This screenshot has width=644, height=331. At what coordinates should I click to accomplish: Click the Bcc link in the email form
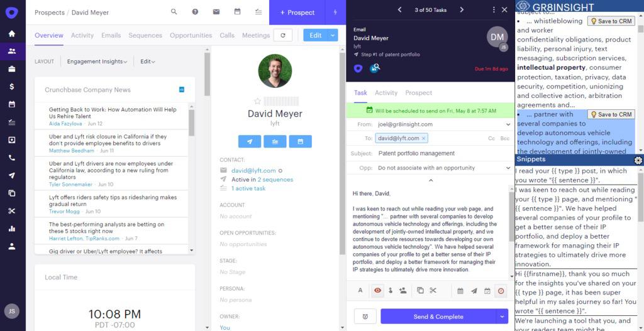(x=505, y=139)
